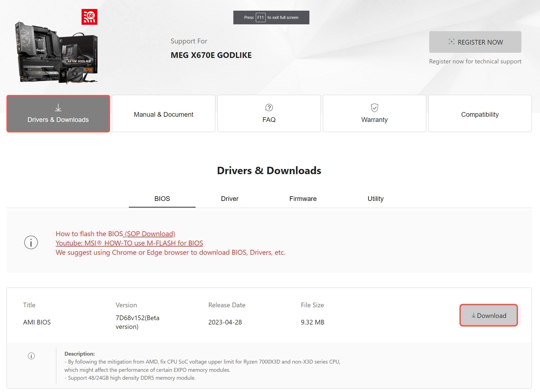Select version text 7D68v152(Beta version)

[x=138, y=322]
